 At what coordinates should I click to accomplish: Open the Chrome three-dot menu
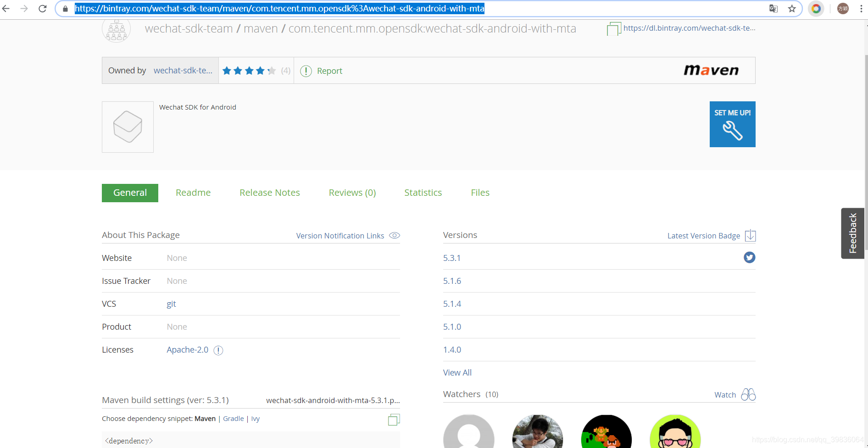[x=861, y=9]
